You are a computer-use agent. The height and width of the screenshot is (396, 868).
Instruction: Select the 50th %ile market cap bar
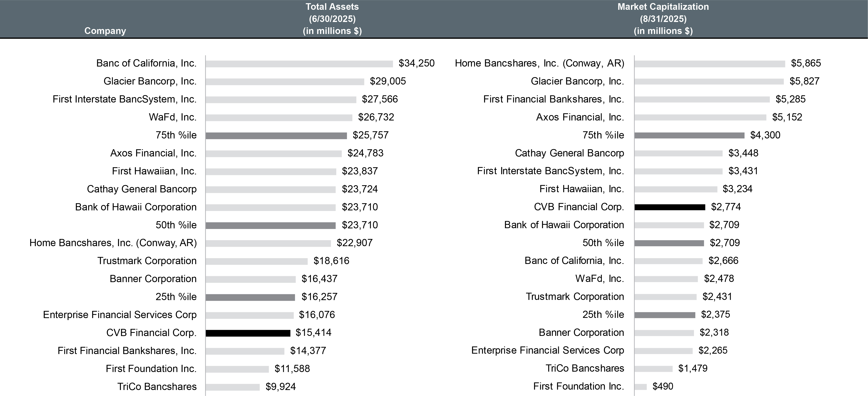(669, 243)
